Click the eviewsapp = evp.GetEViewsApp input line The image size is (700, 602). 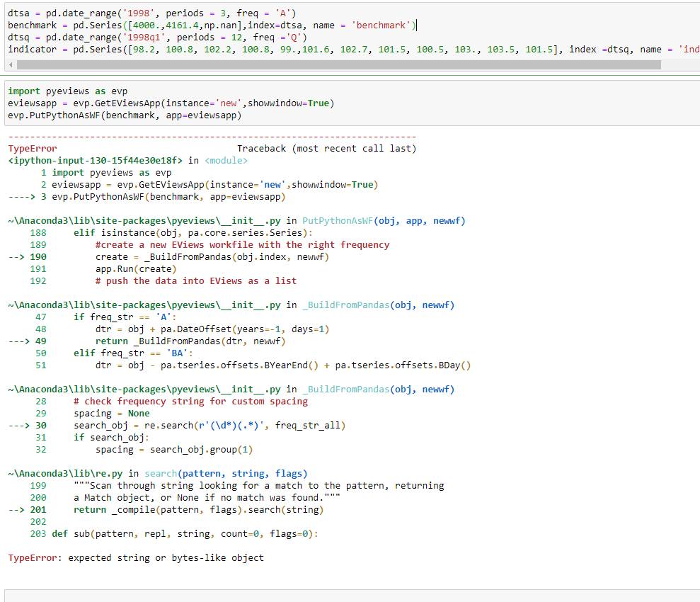171,103
